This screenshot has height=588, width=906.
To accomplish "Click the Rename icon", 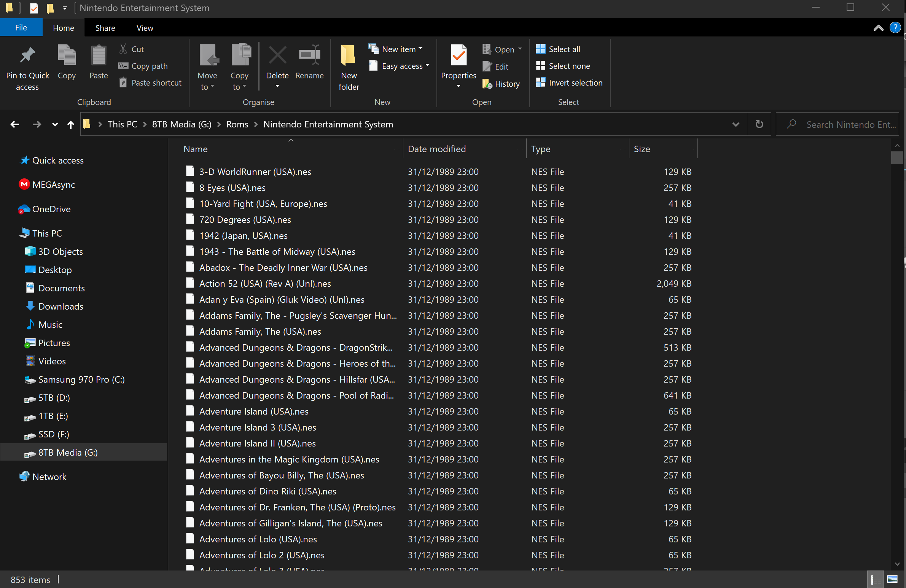I will tap(309, 55).
